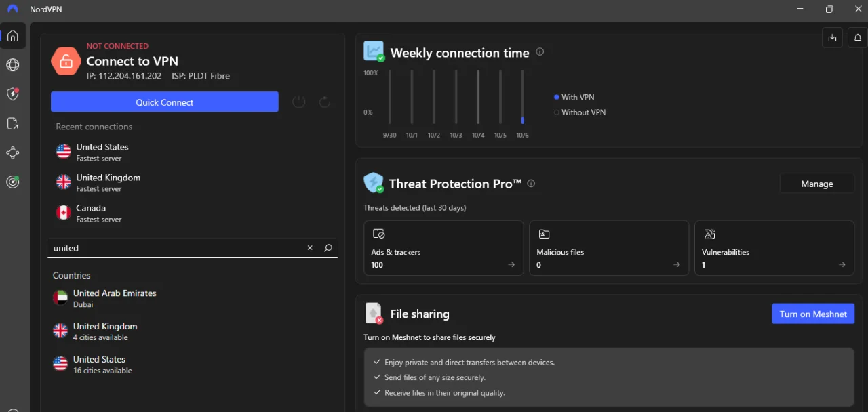The image size is (868, 412).
Task: Click the 10/4 bar in weekly chart
Action: tap(478, 97)
